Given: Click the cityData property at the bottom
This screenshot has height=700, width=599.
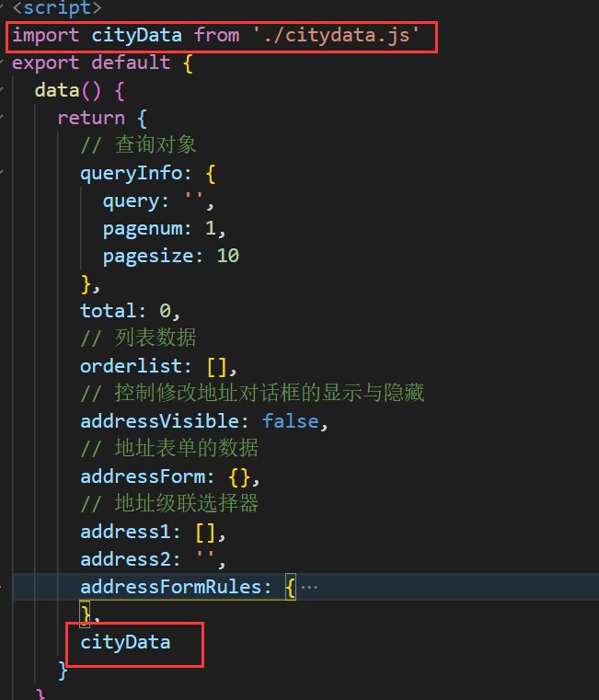Looking at the screenshot, I should point(125,642).
